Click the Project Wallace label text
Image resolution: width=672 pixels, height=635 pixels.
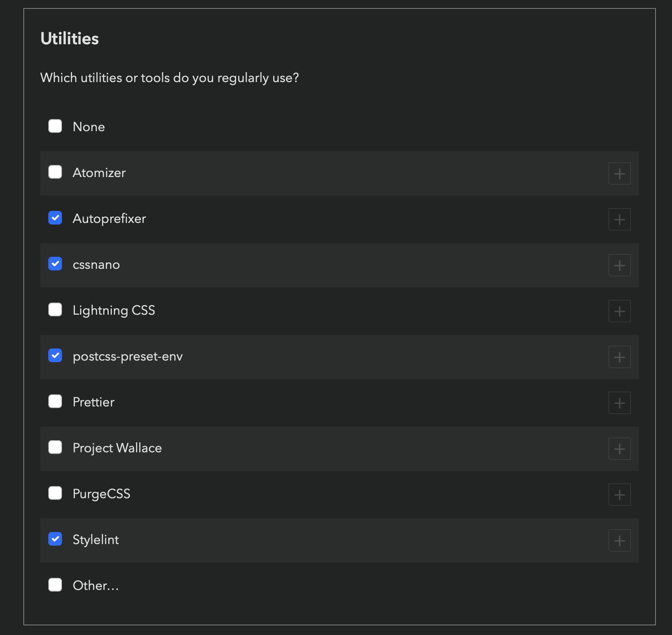(x=117, y=448)
